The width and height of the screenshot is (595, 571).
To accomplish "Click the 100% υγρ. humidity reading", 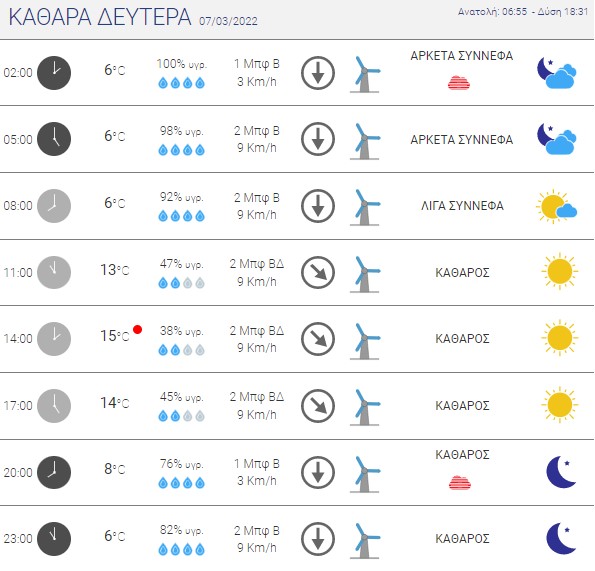I will [x=182, y=64].
